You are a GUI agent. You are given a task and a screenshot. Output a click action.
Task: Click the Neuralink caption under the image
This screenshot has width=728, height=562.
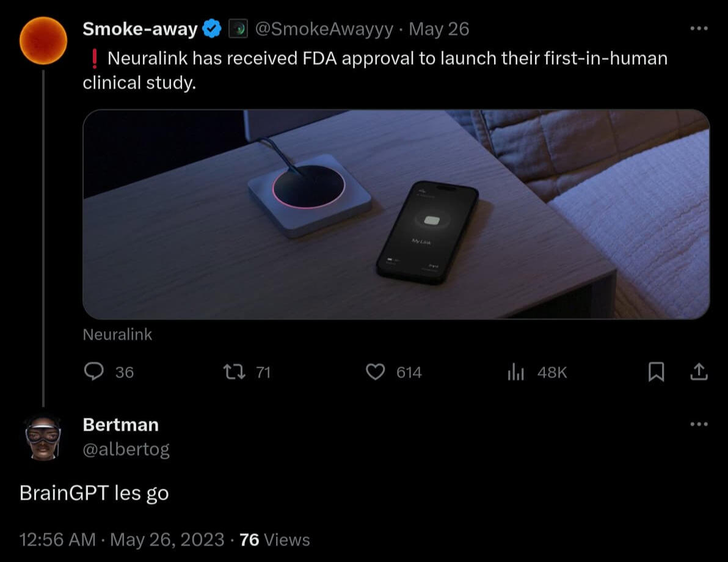tap(117, 334)
